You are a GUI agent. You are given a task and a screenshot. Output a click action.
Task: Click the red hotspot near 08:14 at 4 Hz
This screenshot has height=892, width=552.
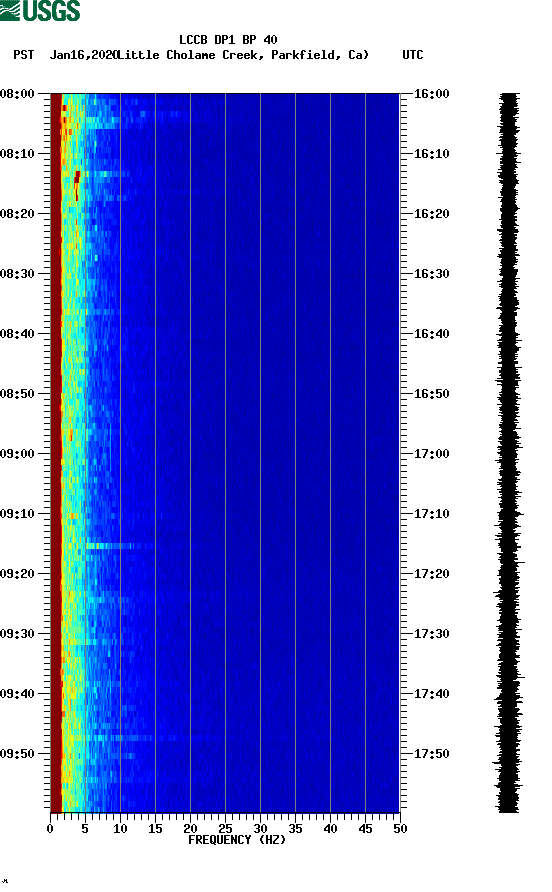[x=77, y=179]
